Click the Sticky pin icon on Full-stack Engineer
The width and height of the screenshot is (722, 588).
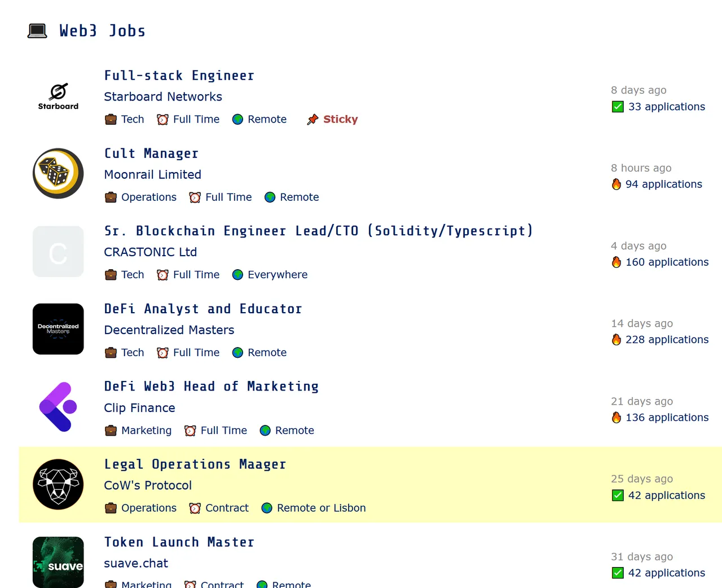[312, 120]
